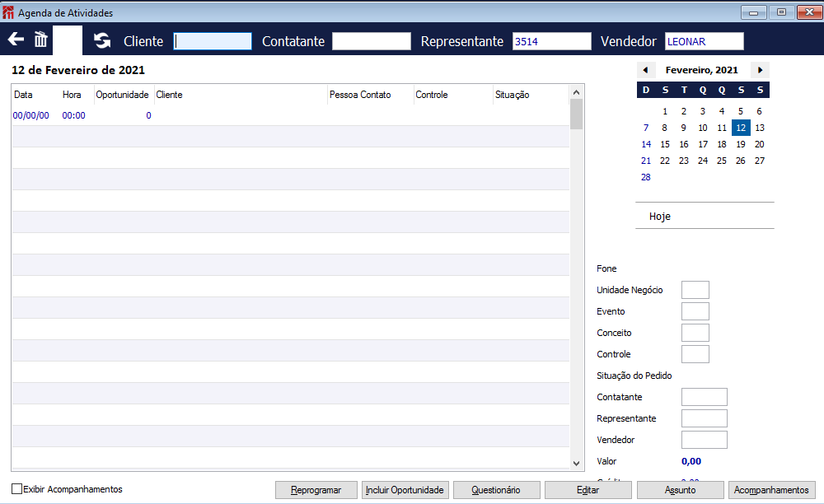Click the Controle field box in side panel
Screen dimensions: 824x504
[695, 354]
